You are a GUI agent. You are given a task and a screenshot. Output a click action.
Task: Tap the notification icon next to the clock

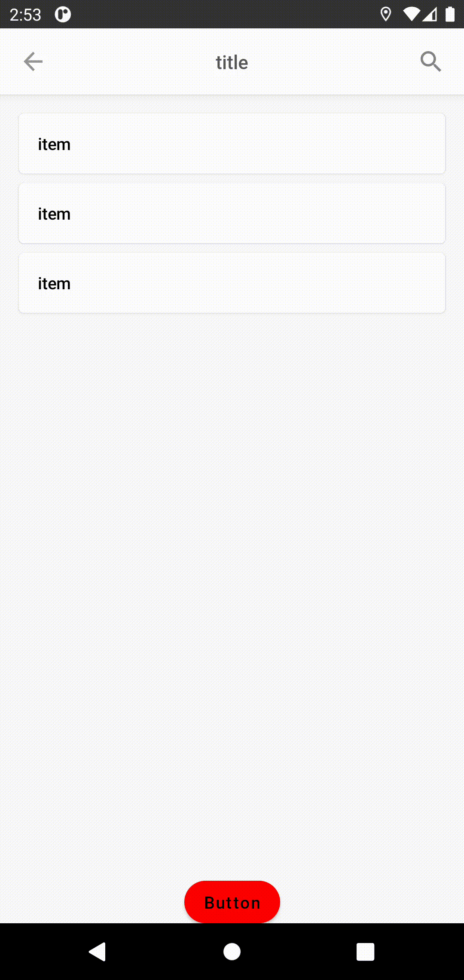tap(63, 14)
